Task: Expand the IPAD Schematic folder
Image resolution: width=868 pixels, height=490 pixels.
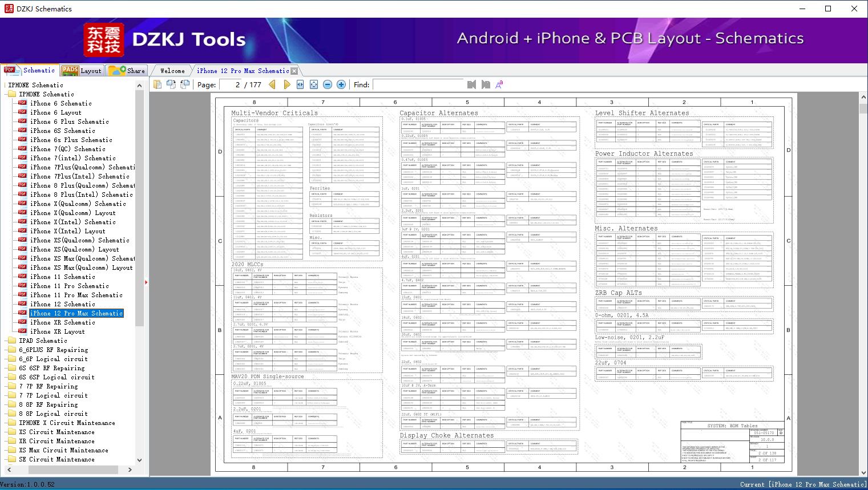Action: 11,341
